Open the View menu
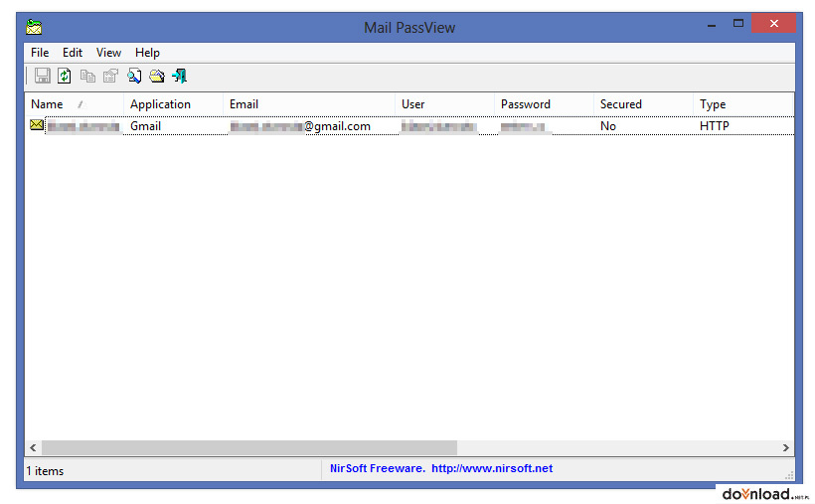Screen dimensions: 815x504 point(108,53)
